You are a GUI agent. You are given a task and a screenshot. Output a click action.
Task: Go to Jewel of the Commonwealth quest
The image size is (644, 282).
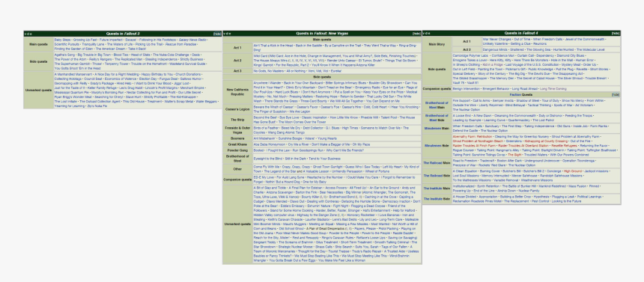[x=585, y=40]
